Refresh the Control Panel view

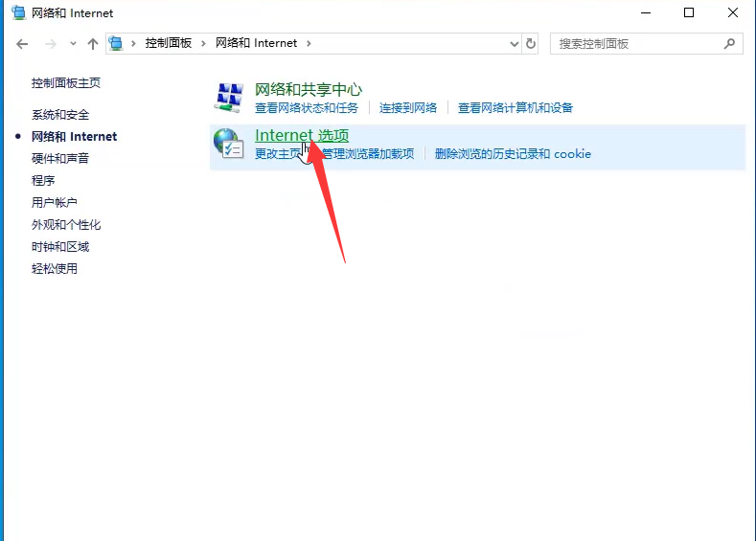tap(532, 44)
